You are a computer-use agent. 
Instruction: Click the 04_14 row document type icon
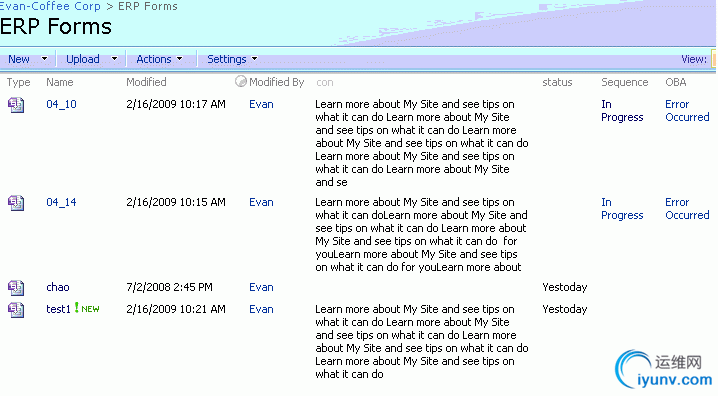(x=16, y=203)
